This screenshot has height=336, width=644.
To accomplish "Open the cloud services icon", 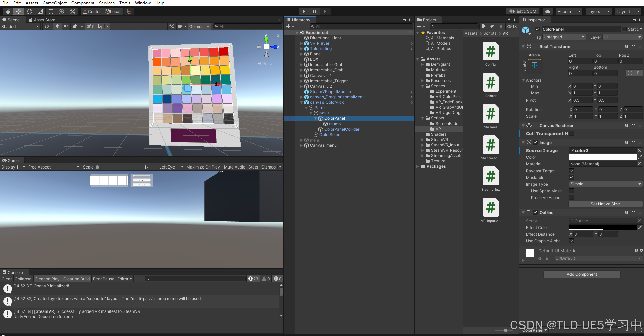I will pyautogui.click(x=547, y=11).
